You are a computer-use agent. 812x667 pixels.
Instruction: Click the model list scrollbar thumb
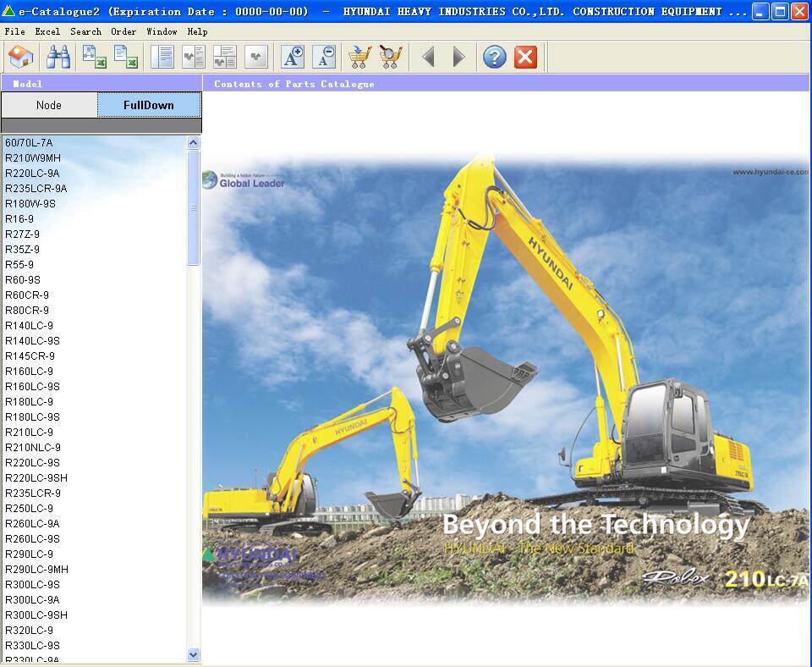pyautogui.click(x=193, y=207)
